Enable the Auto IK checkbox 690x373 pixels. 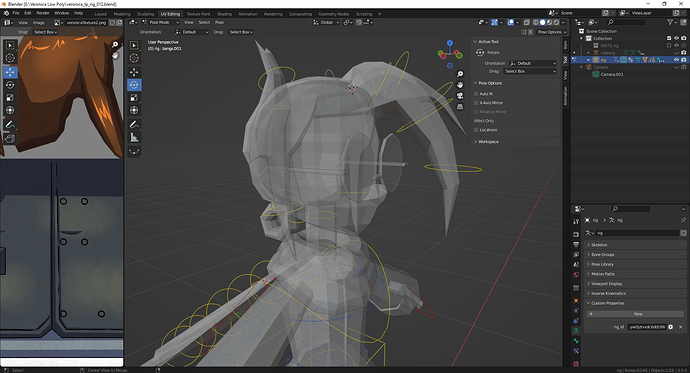(x=476, y=94)
